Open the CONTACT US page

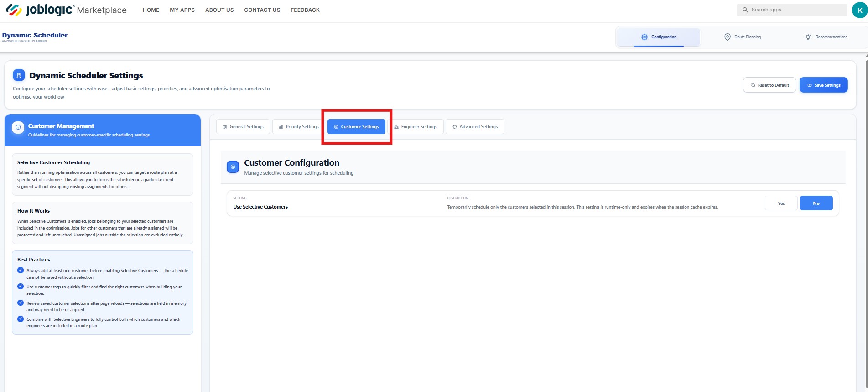coord(262,10)
